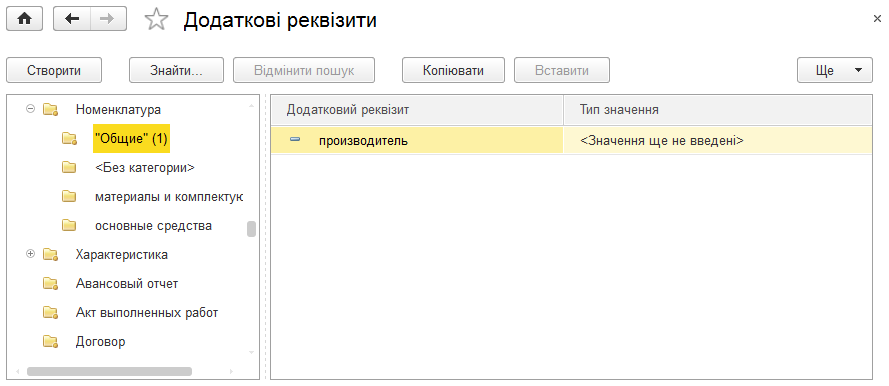
Task: Click the tree vertical scrollbar thumb
Action: 251,228
